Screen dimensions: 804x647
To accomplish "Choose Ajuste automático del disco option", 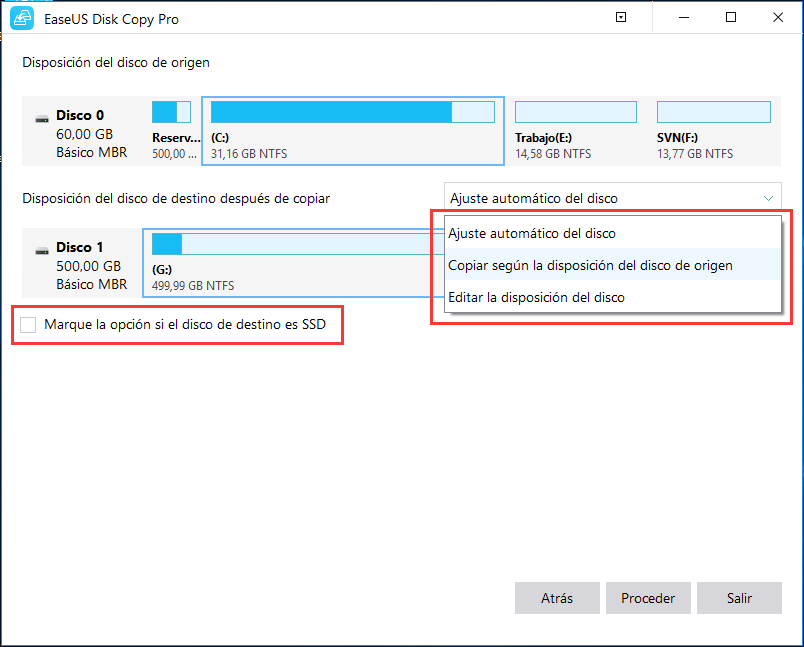I will pos(613,233).
